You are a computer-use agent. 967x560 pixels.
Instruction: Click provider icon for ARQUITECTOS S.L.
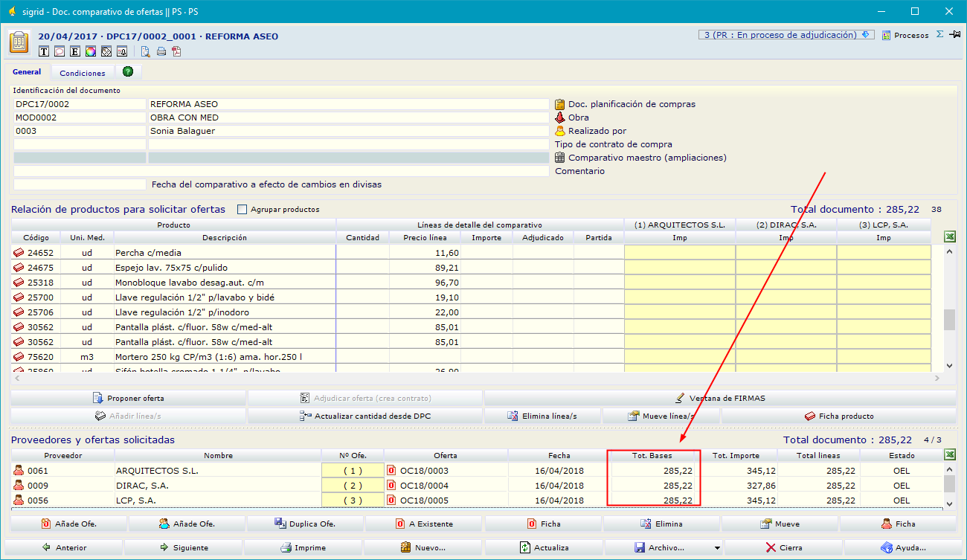coord(19,471)
